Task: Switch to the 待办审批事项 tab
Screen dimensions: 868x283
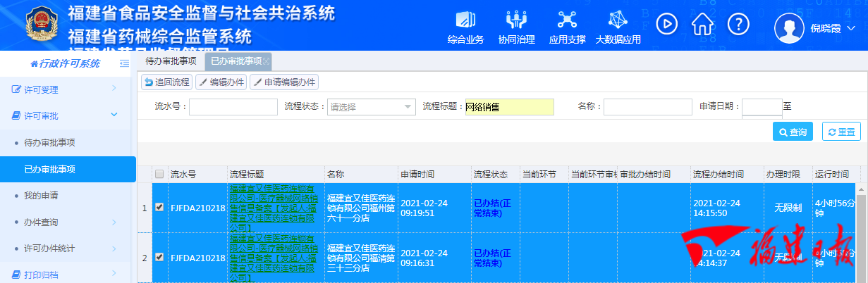Action: 171,61
